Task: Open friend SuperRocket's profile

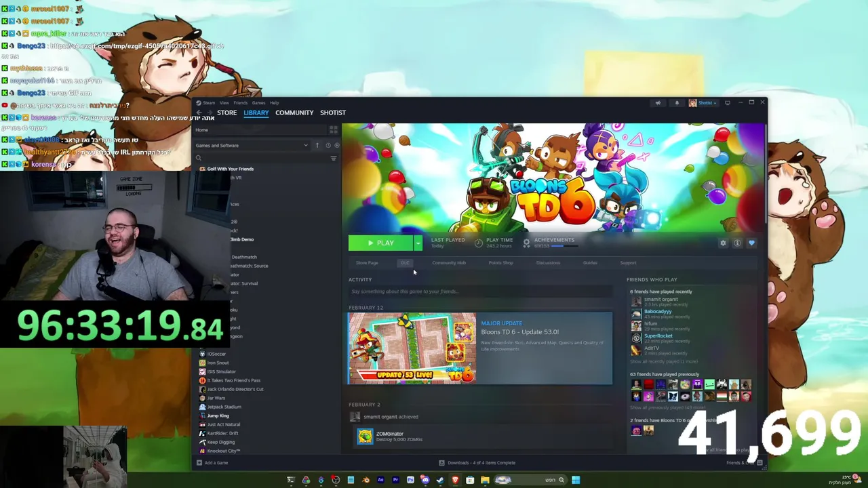Action: [x=658, y=336]
